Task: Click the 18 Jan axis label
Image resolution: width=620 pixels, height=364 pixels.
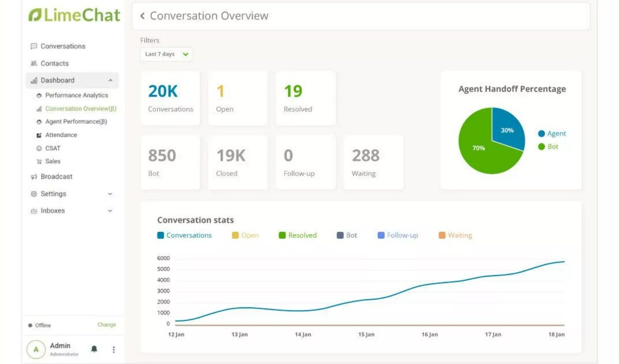Action: pyautogui.click(x=557, y=334)
